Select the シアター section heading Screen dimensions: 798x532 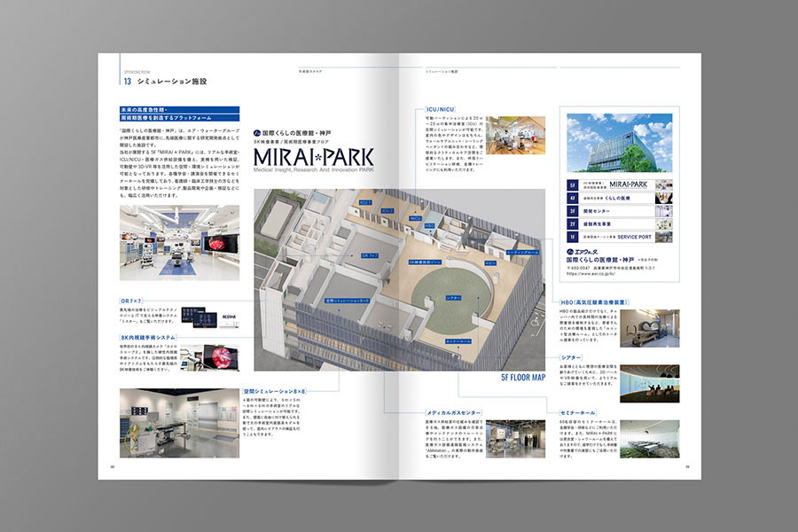[570, 358]
